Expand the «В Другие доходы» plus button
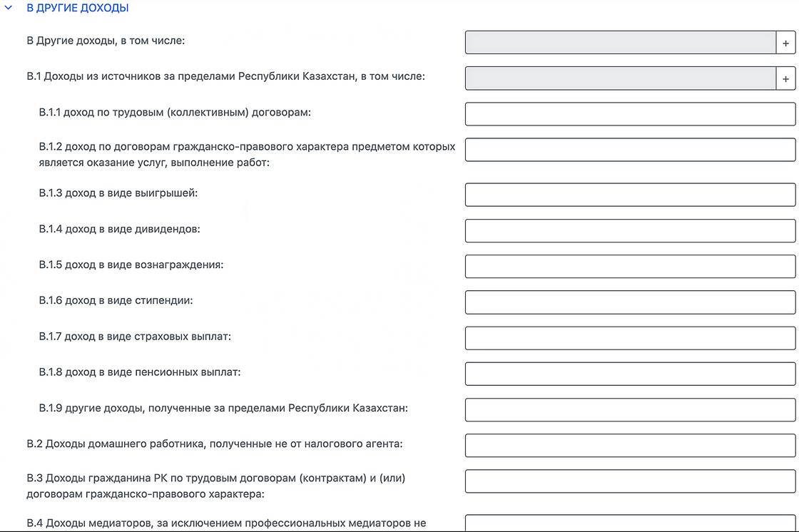799x532 pixels. (x=787, y=42)
